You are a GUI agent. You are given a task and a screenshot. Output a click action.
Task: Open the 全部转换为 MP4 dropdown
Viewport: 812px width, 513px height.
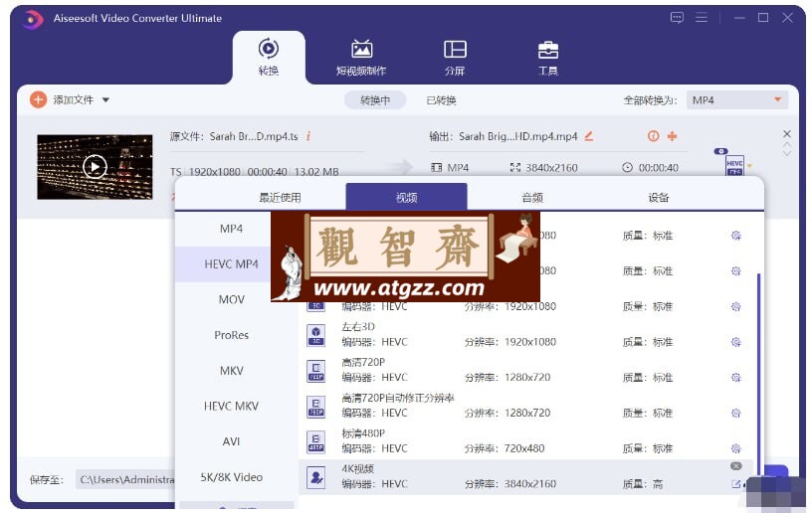click(737, 99)
